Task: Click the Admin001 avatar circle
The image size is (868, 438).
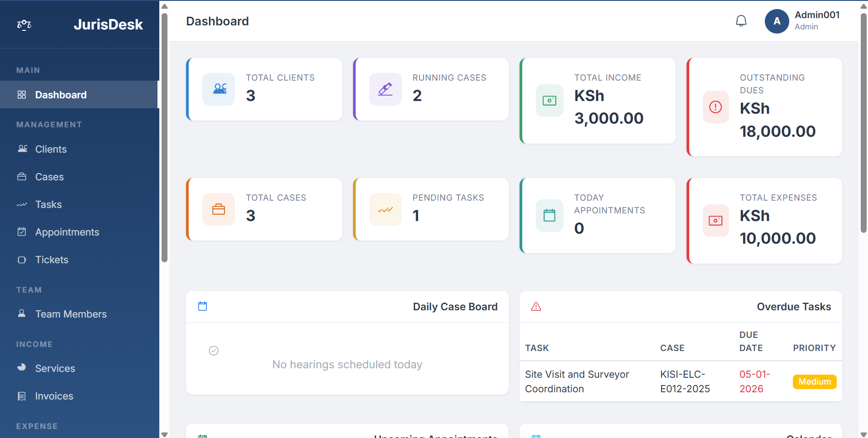Action: click(x=777, y=21)
